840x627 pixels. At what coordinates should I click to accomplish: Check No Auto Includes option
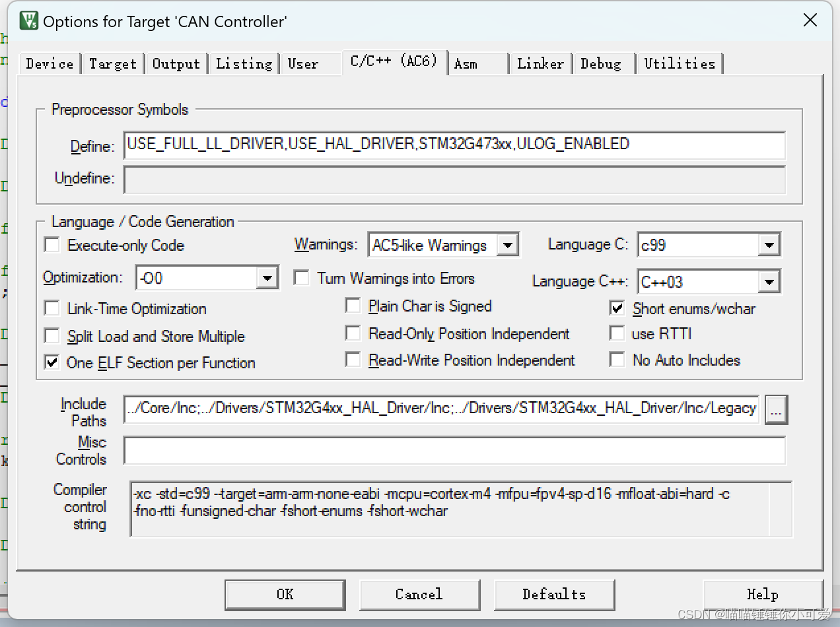[x=617, y=360]
